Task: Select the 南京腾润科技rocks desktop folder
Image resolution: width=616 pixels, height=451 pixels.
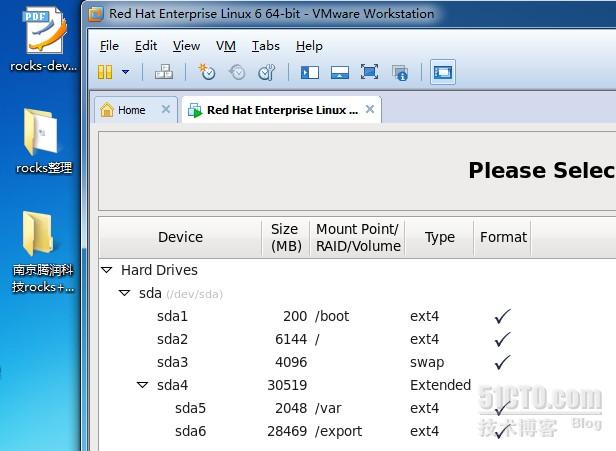Action: [43, 252]
